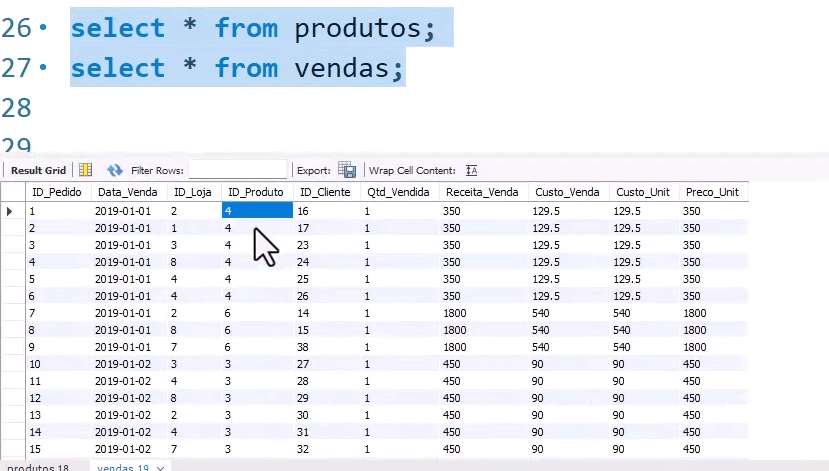Screen dimensions: 829x471
Task: Select Custo_Venda 129.5 in ID_Pedido 3 row
Action: tap(568, 245)
